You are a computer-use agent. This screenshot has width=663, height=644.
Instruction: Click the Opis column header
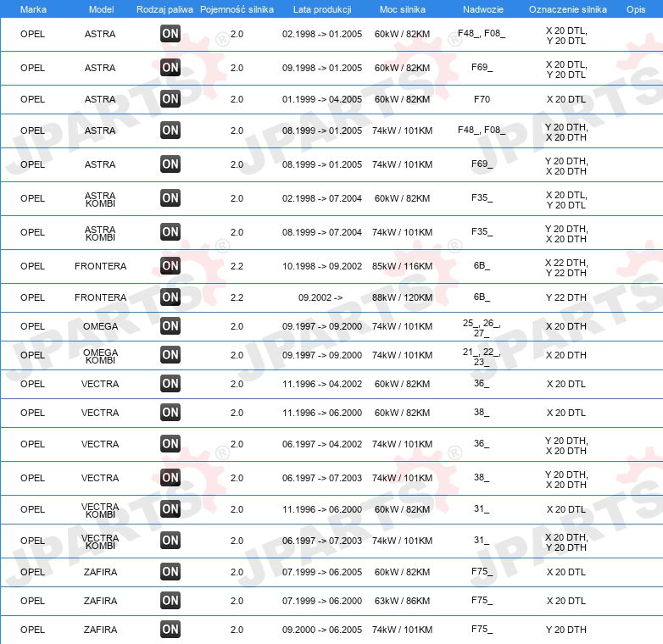pyautogui.click(x=636, y=9)
